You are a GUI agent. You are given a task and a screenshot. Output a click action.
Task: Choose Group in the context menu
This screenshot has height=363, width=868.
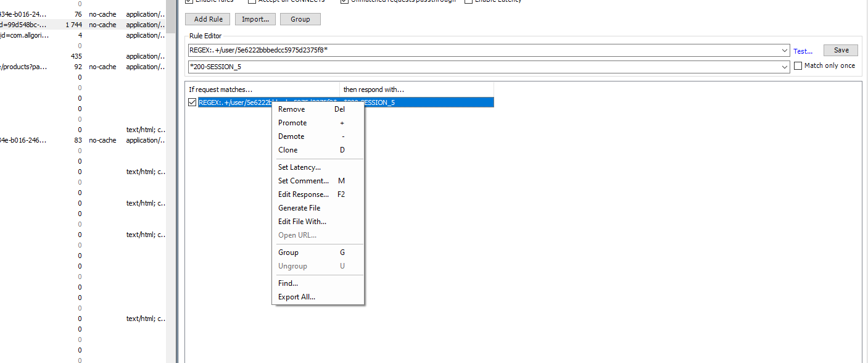tap(318, 252)
